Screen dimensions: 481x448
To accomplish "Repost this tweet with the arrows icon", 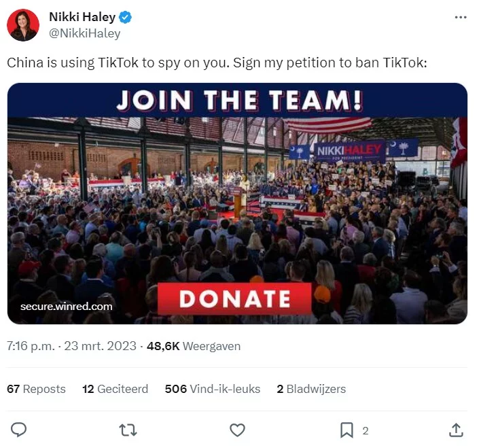I will click(x=127, y=430).
